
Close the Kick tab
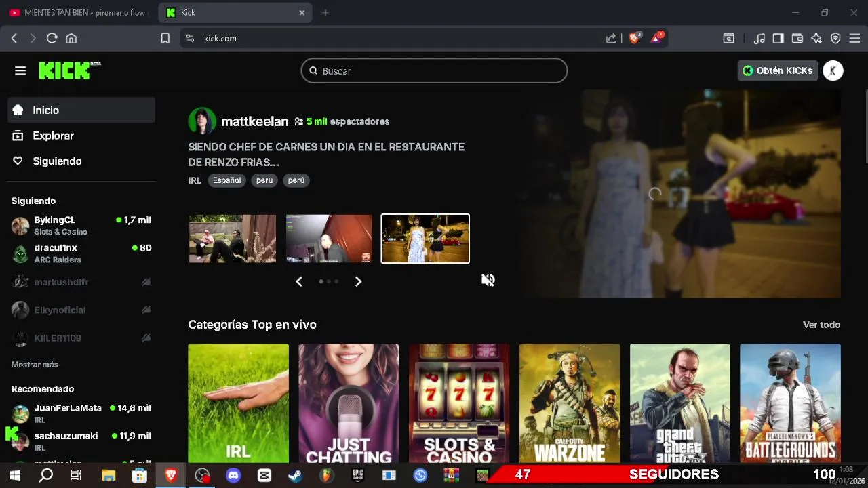[x=302, y=12]
